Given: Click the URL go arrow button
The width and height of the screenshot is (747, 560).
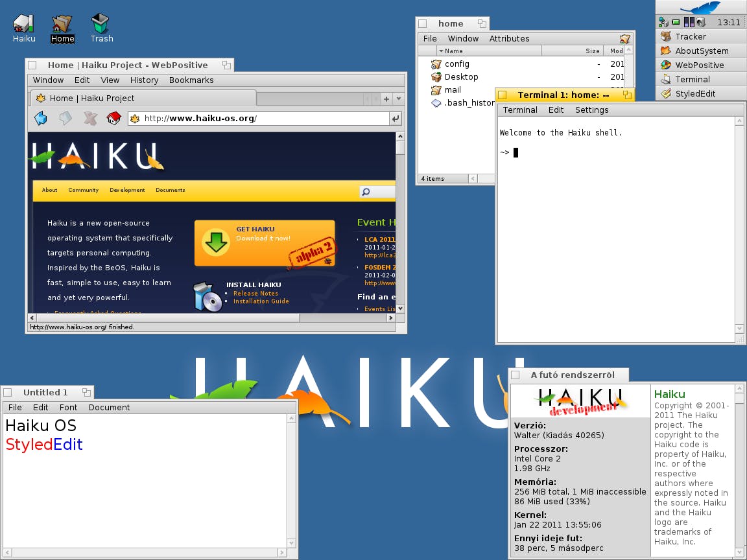Looking at the screenshot, I should click(396, 119).
